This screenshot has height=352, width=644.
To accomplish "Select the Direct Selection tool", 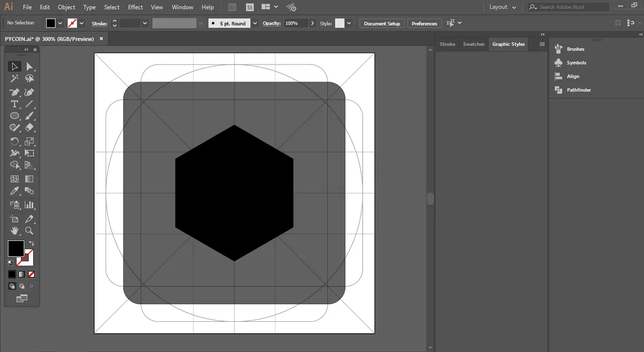I will click(29, 66).
